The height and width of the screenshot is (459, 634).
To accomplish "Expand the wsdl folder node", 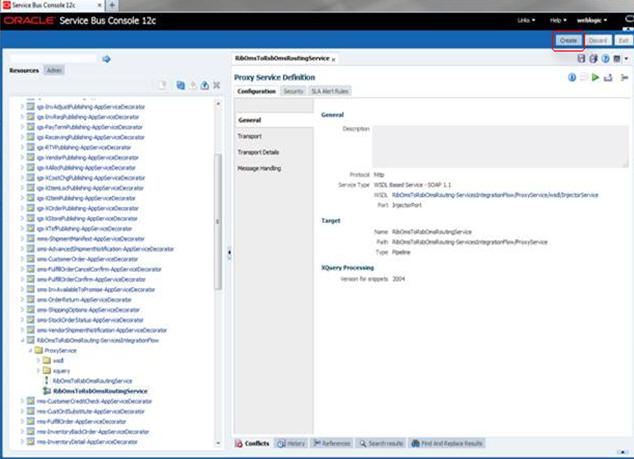I will (38, 360).
